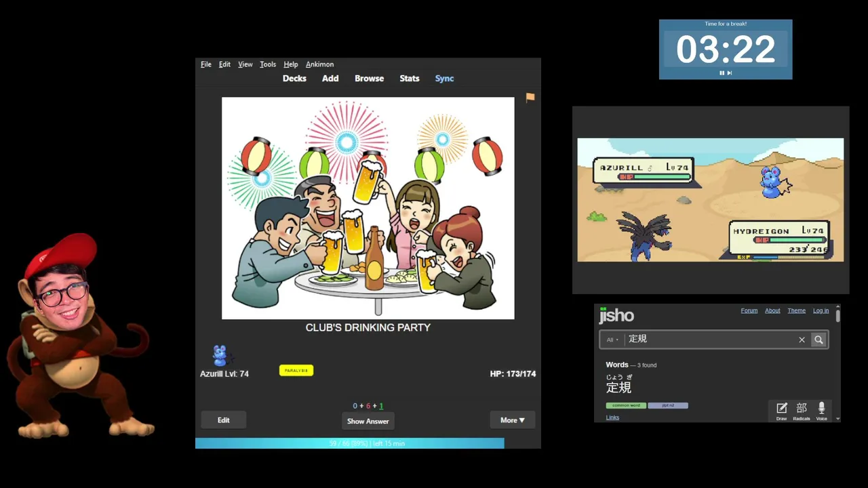868x488 pixels.
Task: Click the drinking party card image
Action: point(368,208)
